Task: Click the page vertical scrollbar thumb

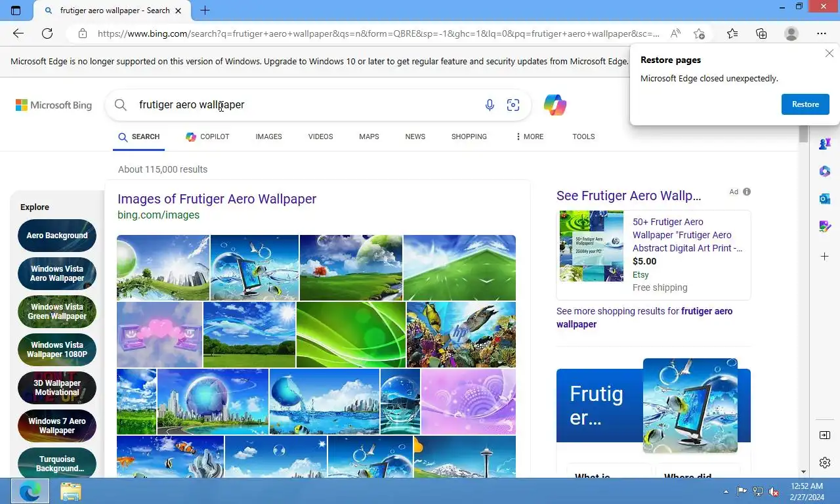Action: click(x=803, y=133)
